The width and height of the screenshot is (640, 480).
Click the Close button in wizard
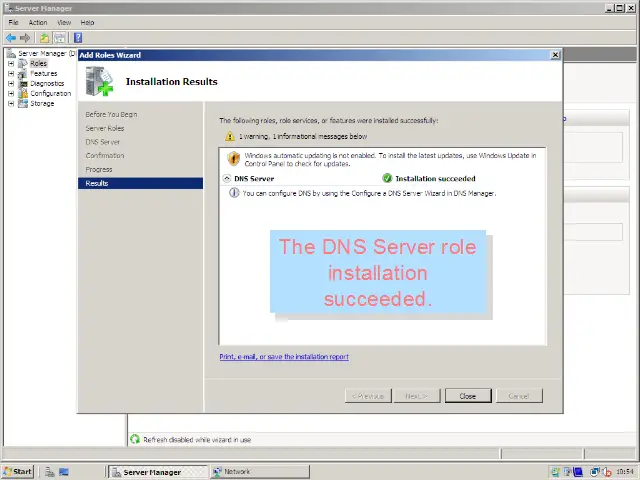pyautogui.click(x=468, y=396)
